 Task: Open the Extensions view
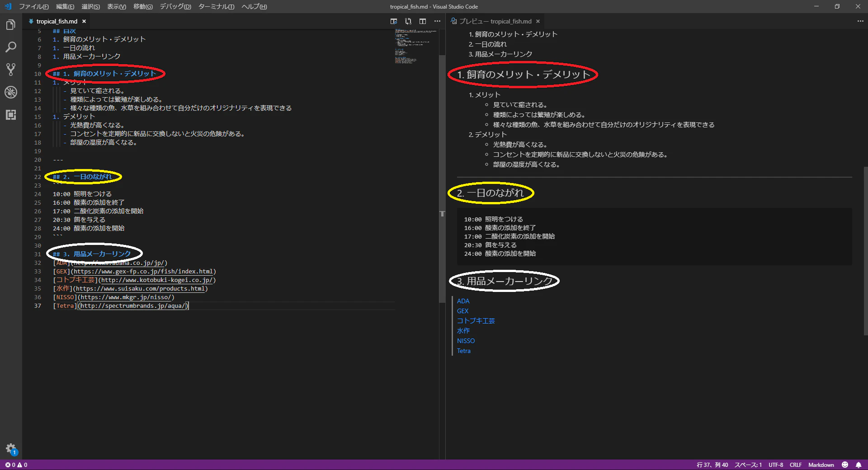11,115
